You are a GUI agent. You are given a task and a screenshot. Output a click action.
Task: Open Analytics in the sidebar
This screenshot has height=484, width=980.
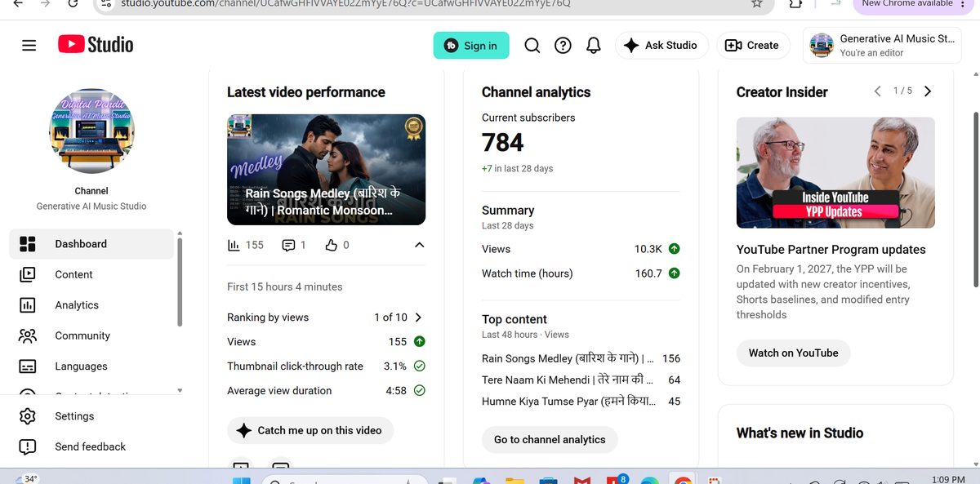[91, 305]
